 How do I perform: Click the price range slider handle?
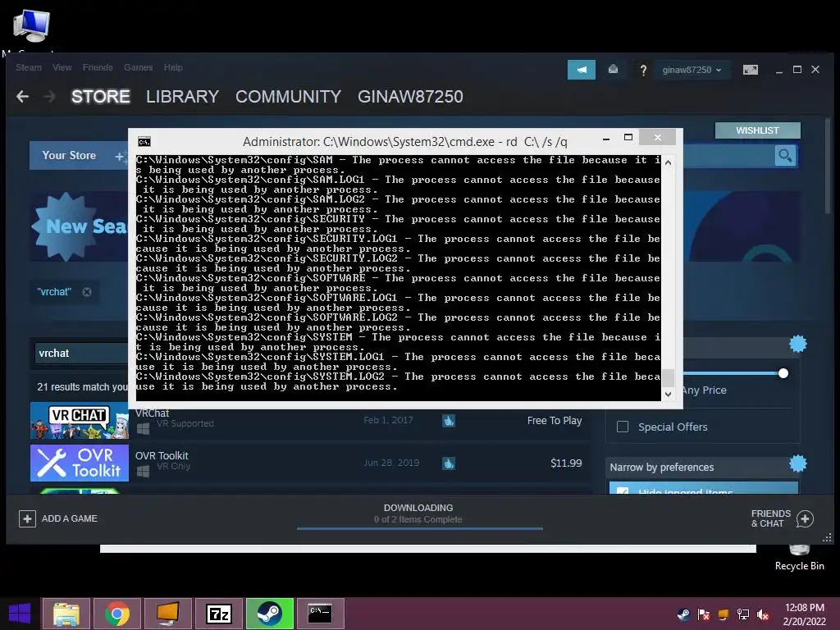(783, 373)
